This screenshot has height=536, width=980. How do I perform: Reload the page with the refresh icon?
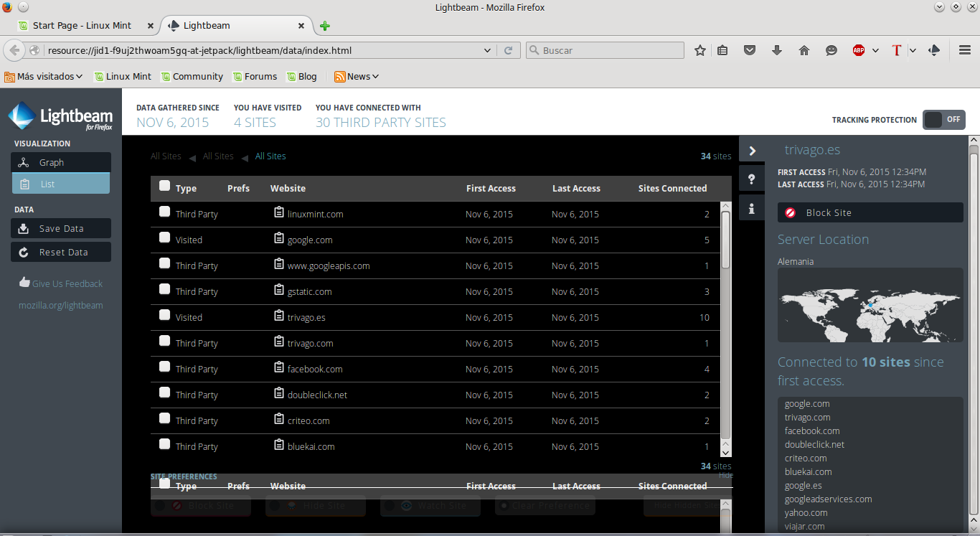(508, 50)
